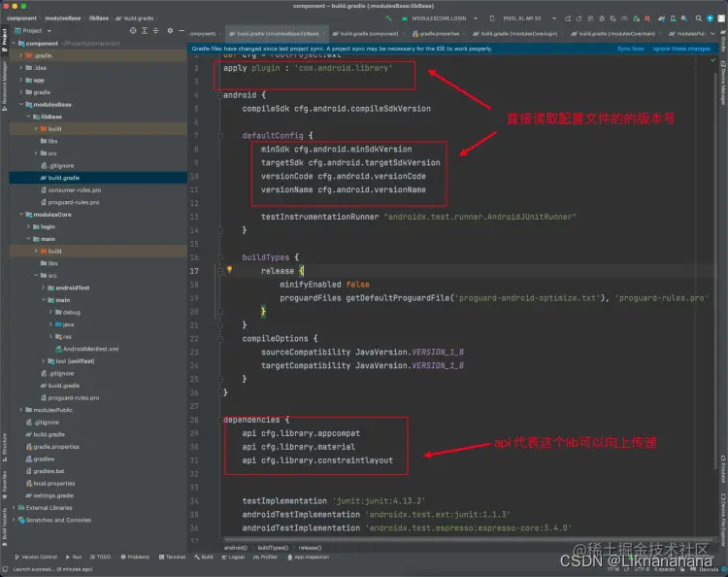This screenshot has height=577, width=728.
Task: Click the intention lightbulb on line 17
Action: (x=229, y=270)
